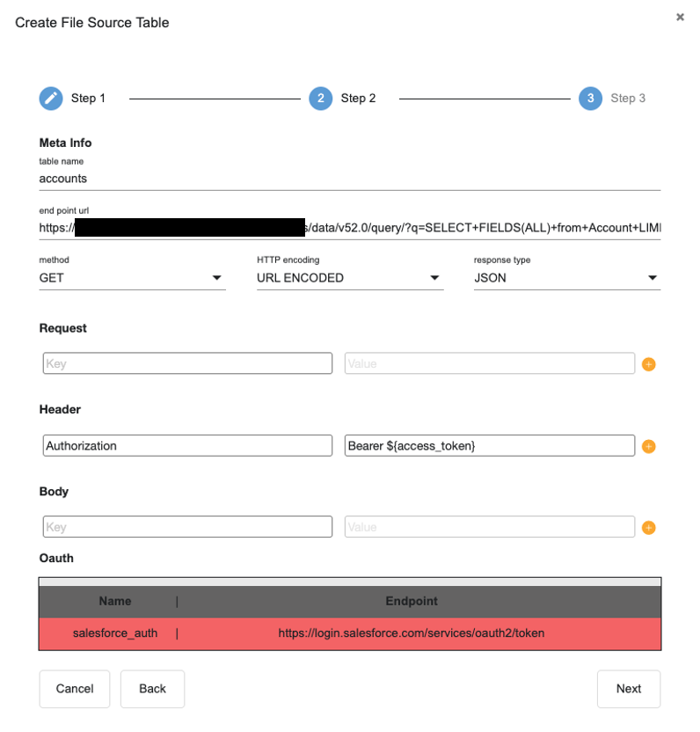This screenshot has width=700, height=732.
Task: Open the method GET dropdown
Action: click(132, 278)
